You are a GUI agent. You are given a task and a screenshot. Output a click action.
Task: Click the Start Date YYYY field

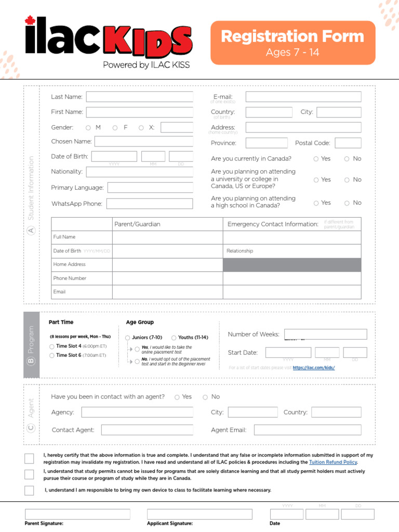pos(288,353)
